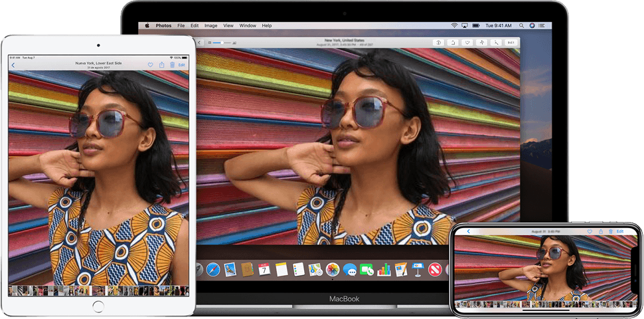Open the Window menu in the menu bar

pos(248,26)
